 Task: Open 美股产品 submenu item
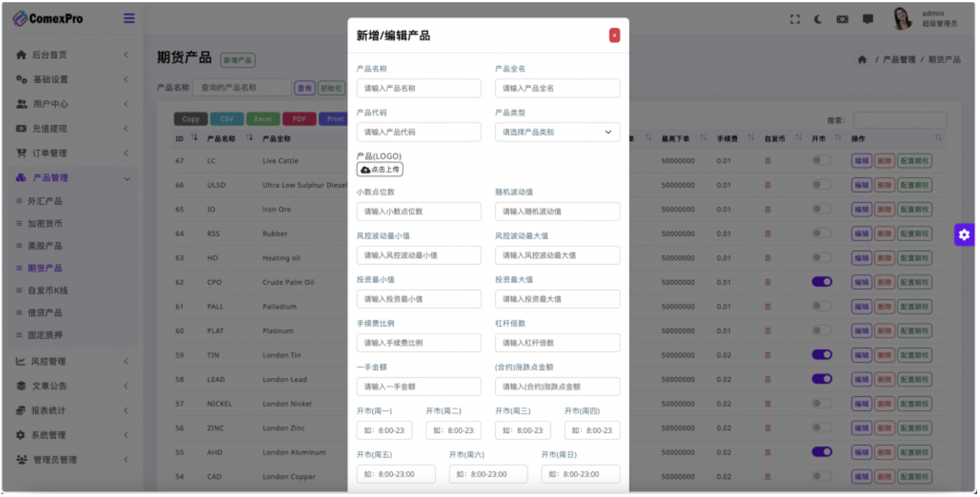click(x=45, y=246)
